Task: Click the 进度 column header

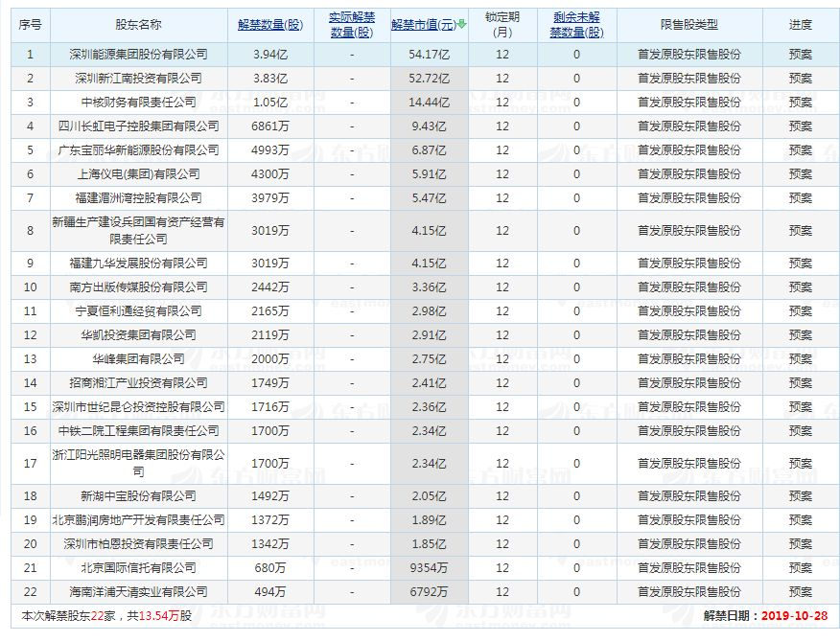Action: pos(800,25)
